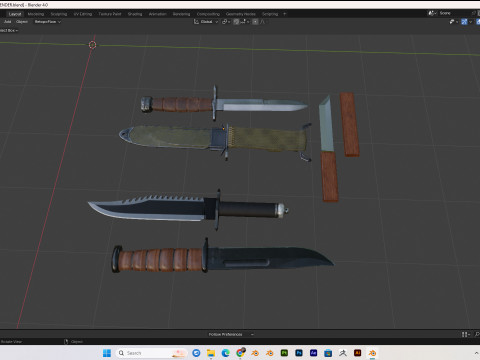Open the Windows Start menu
Screen dimensions: 480x360
(107, 353)
